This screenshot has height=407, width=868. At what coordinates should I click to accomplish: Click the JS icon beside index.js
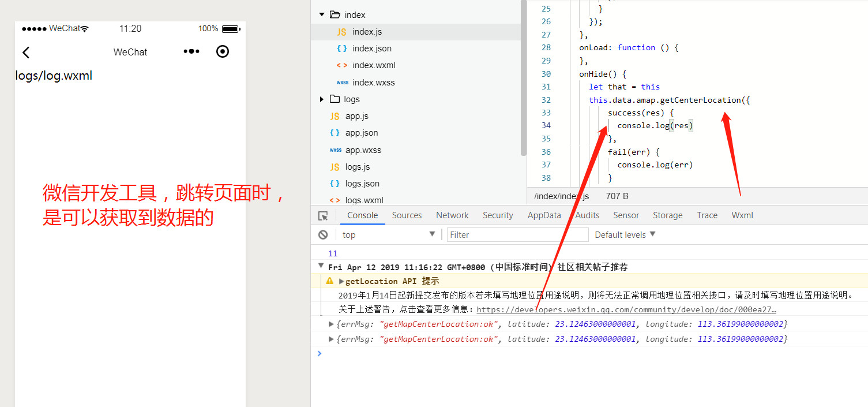[x=341, y=32]
